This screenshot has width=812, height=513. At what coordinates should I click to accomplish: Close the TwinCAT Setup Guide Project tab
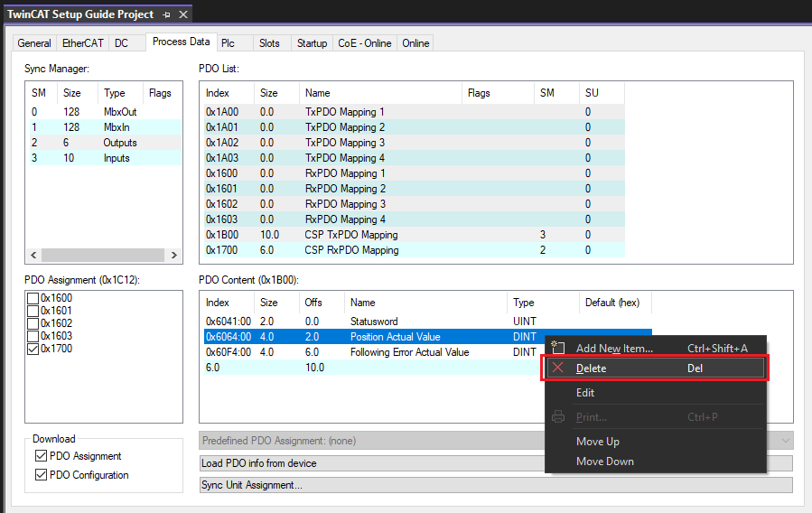pos(183,14)
